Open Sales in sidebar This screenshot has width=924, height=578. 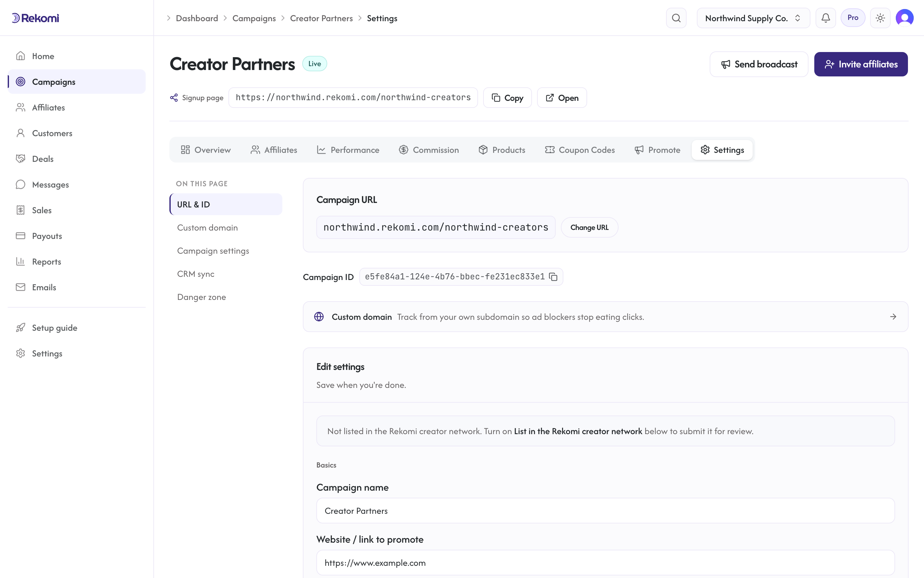click(x=77, y=210)
